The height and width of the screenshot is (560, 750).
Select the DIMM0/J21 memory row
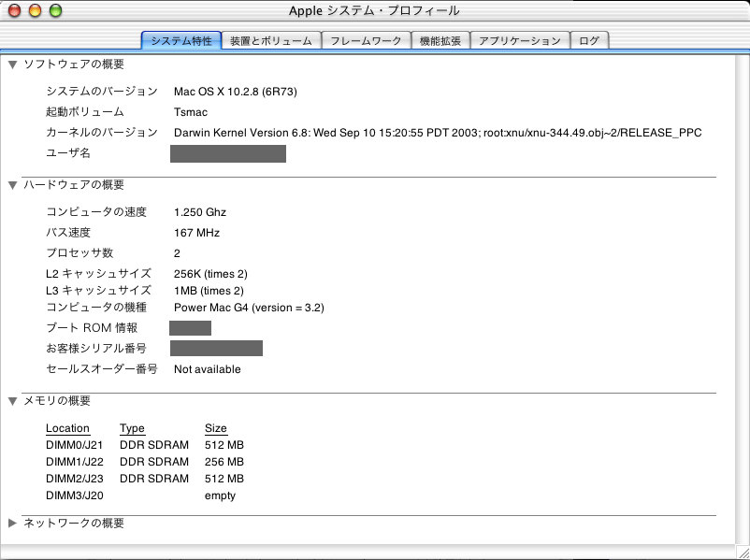click(x=144, y=445)
